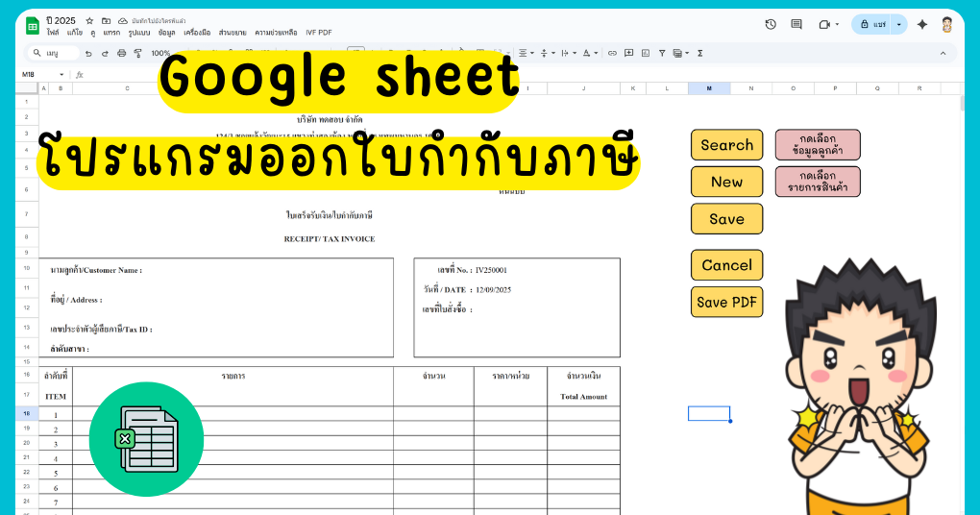The height and width of the screenshot is (515, 980).
Task: Check the cloud save status icon
Action: click(x=123, y=20)
